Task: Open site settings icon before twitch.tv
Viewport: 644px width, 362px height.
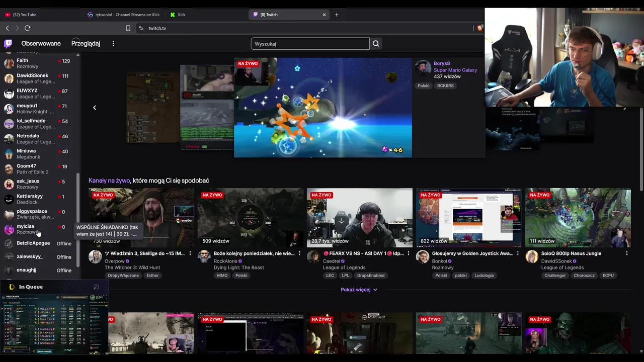Action: [141, 28]
